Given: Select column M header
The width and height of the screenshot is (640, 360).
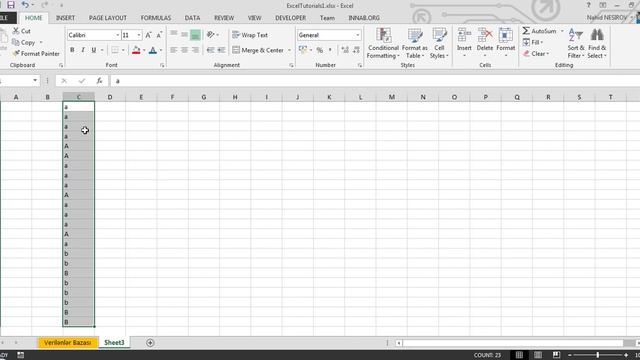Looking at the screenshot, I should [391, 97].
